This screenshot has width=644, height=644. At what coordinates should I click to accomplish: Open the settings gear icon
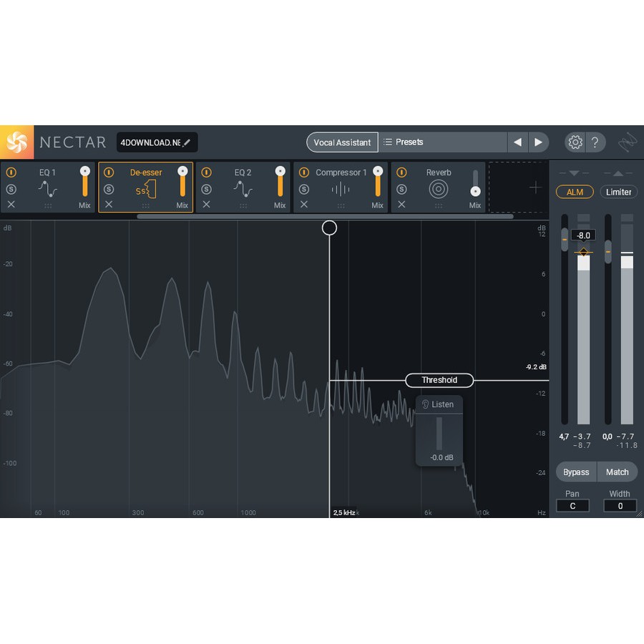[575, 142]
